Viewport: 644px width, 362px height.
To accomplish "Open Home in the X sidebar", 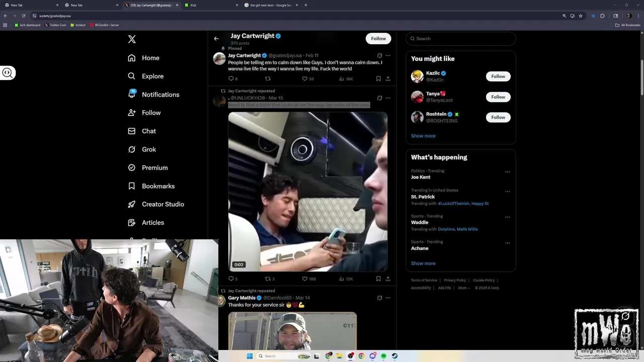I will (x=144, y=58).
